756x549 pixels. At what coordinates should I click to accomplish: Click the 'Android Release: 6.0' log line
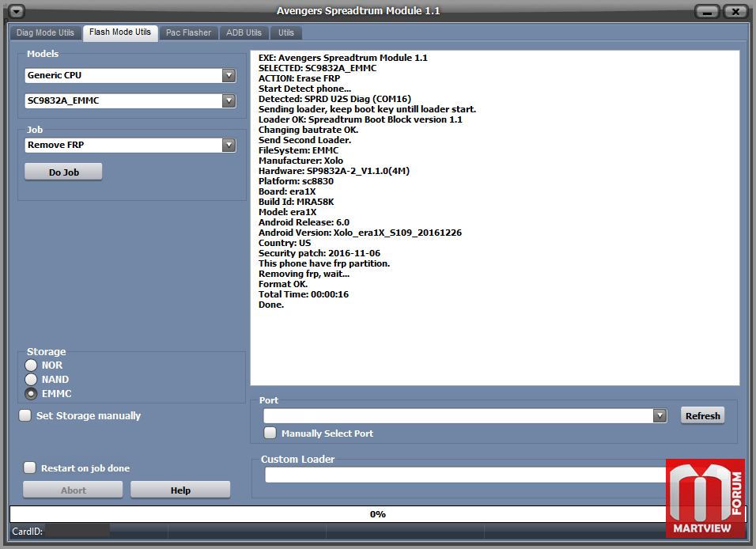pos(304,222)
